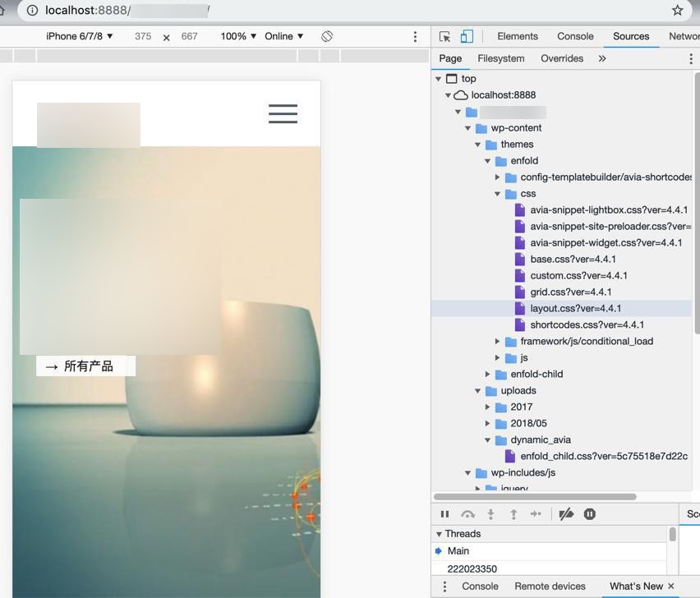Activate inspect element picker
The height and width of the screenshot is (598, 700).
pos(444,37)
